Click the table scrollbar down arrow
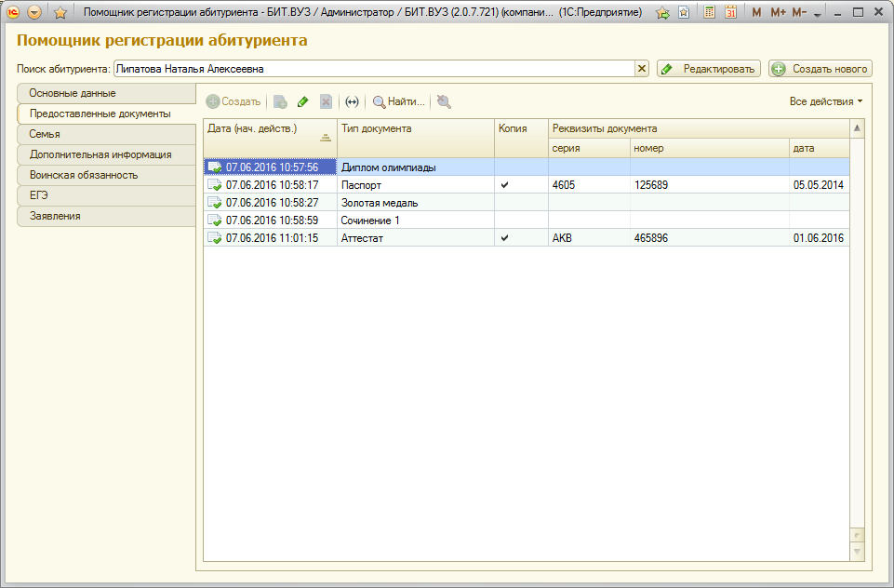The image size is (894, 588). [857, 552]
